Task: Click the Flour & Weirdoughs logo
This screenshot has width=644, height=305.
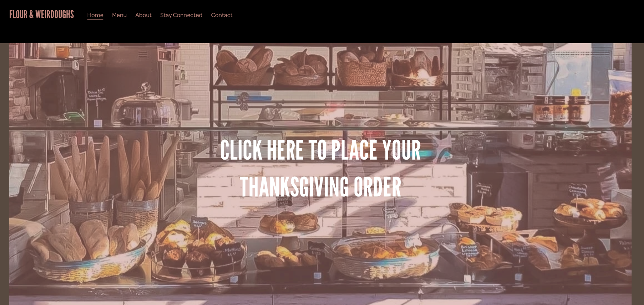Action: (x=42, y=15)
